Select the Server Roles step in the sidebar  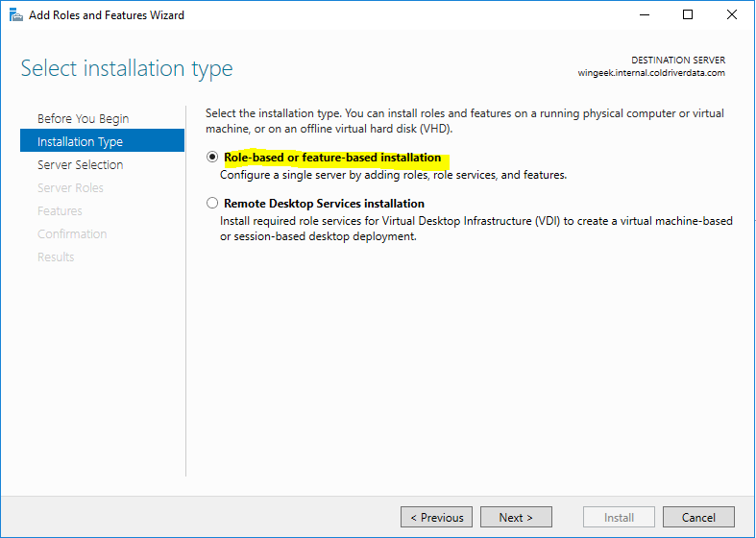click(70, 188)
